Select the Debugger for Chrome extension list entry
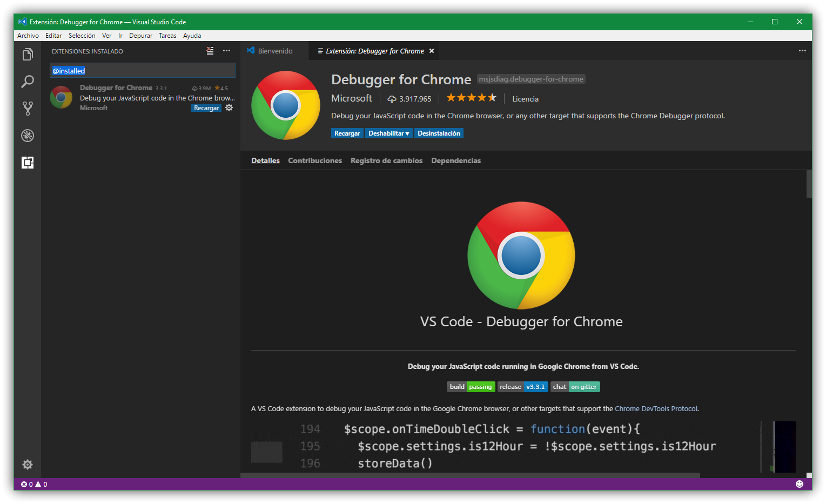 coord(140,98)
